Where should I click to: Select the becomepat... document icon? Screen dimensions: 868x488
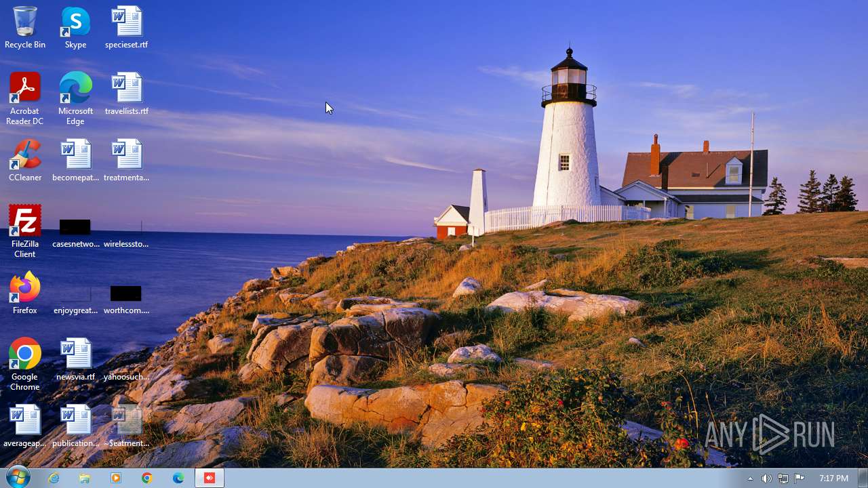coord(75,161)
